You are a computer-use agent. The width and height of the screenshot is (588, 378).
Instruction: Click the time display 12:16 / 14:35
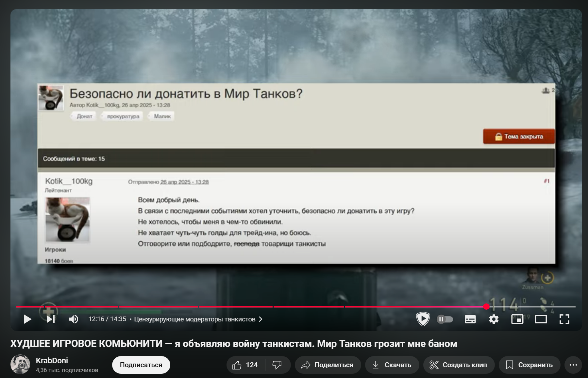pyautogui.click(x=107, y=319)
